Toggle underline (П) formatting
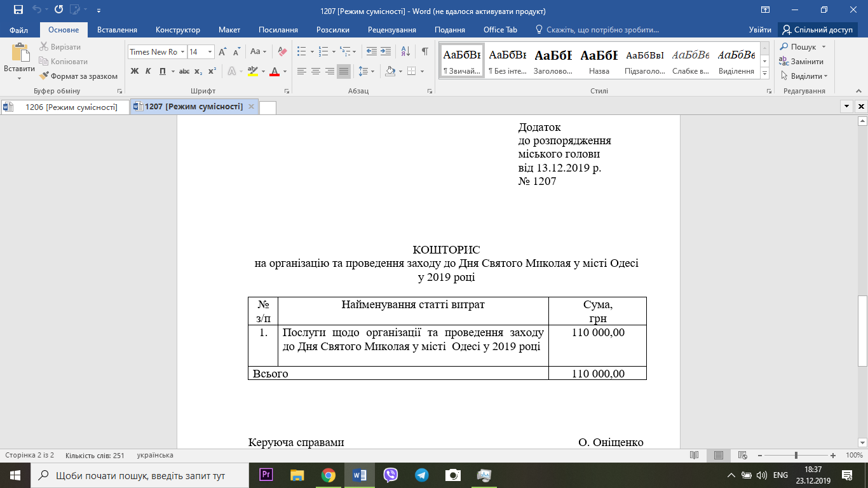Viewport: 868px width, 488px height. coord(163,71)
